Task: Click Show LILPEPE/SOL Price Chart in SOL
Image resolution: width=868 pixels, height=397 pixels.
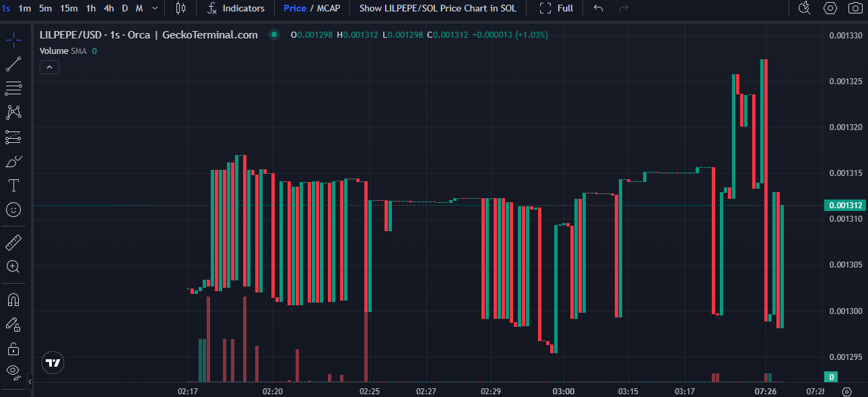Action: 438,8
